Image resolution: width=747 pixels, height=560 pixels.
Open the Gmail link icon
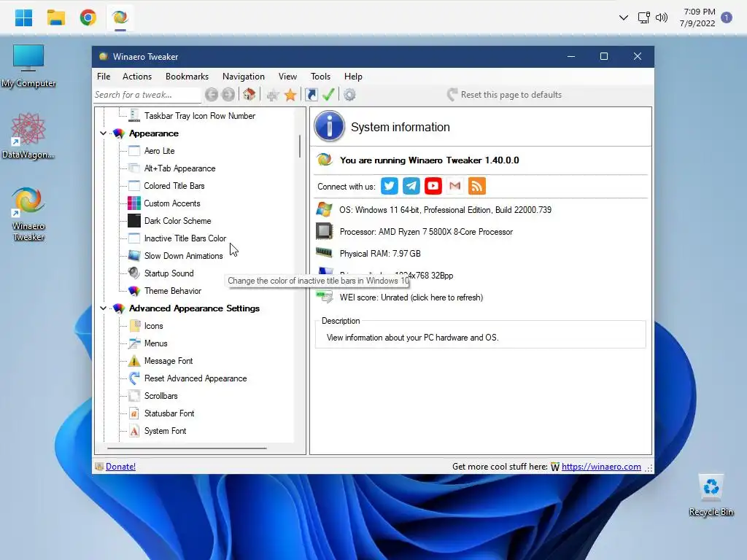point(455,186)
